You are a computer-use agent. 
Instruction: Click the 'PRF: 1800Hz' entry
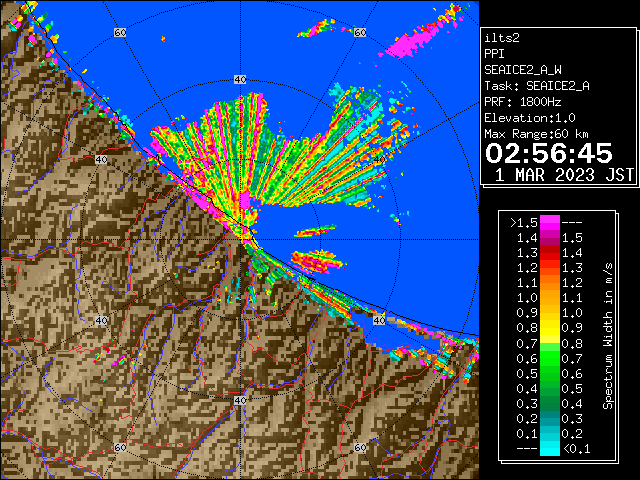pos(523,102)
